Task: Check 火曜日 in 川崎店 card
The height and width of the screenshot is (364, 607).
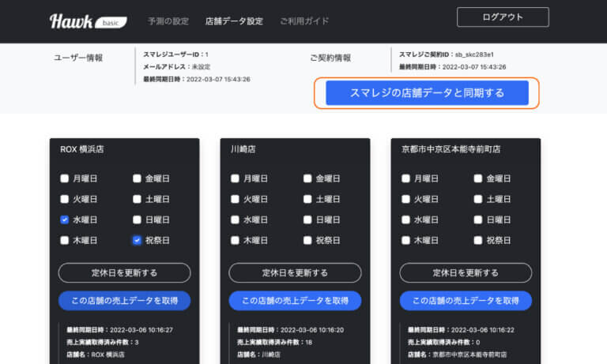Action: tap(235, 199)
